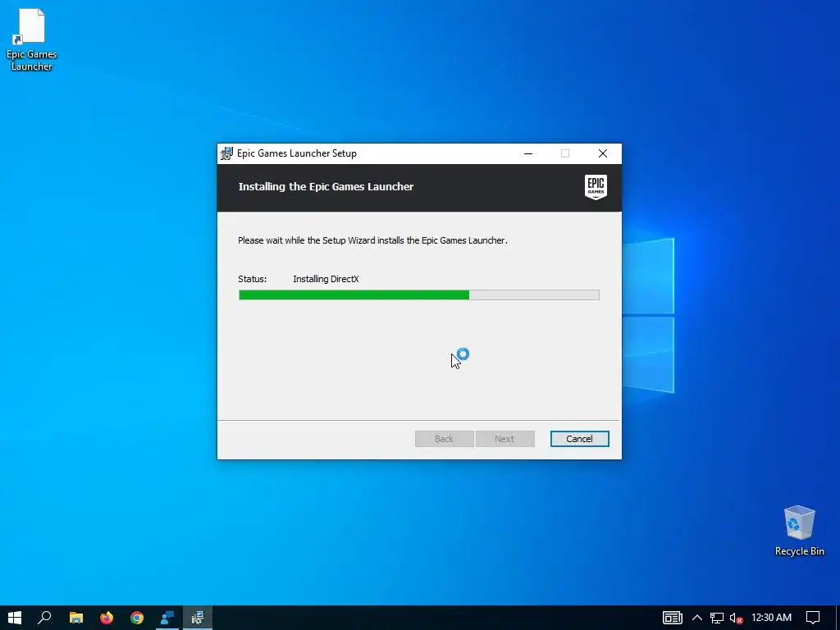840x630 pixels.
Task: Click the green installation progress bar
Action: 419,294
